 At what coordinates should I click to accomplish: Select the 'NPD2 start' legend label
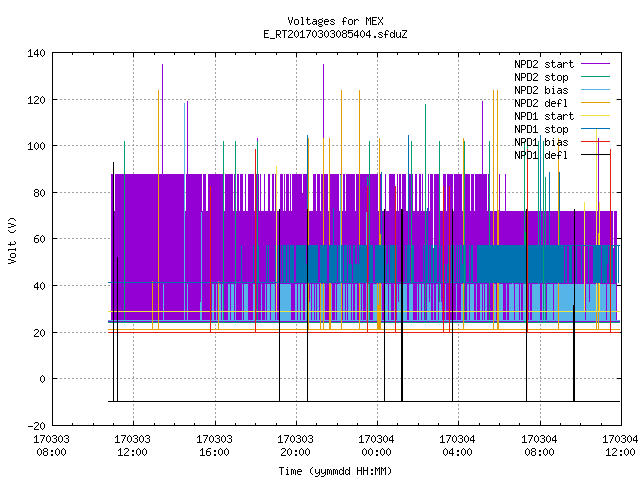(544, 64)
